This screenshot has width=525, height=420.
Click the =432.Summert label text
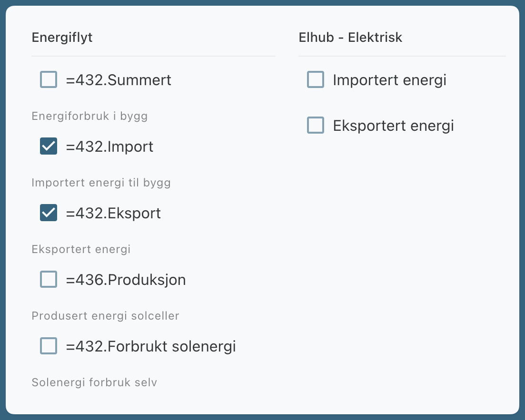coord(119,80)
